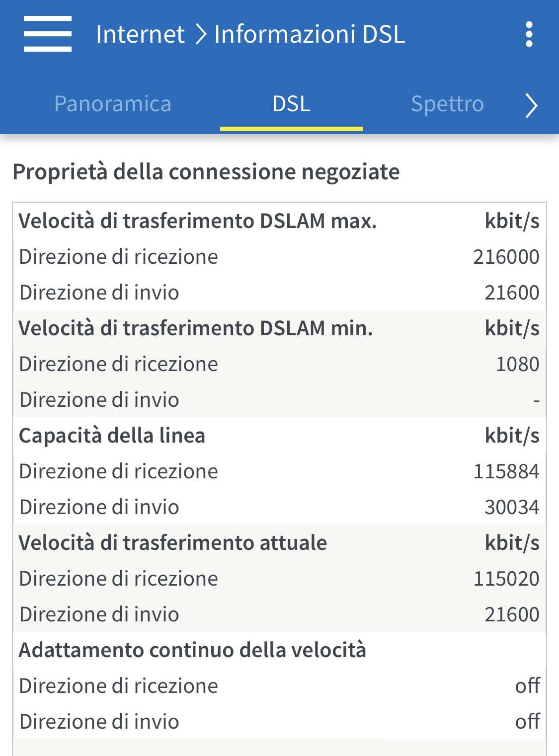Select the Proprietà della connessione negoziate heading
The height and width of the screenshot is (756, 559).
click(x=206, y=172)
